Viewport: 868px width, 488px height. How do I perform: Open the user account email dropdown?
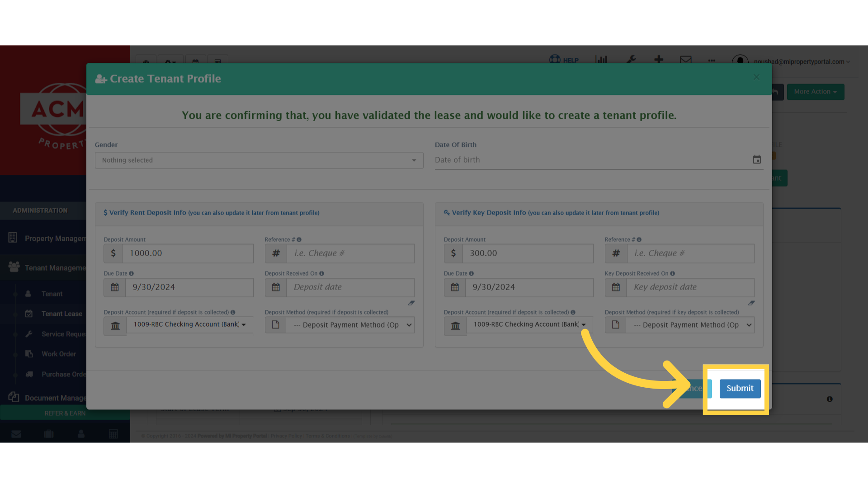pyautogui.click(x=802, y=61)
